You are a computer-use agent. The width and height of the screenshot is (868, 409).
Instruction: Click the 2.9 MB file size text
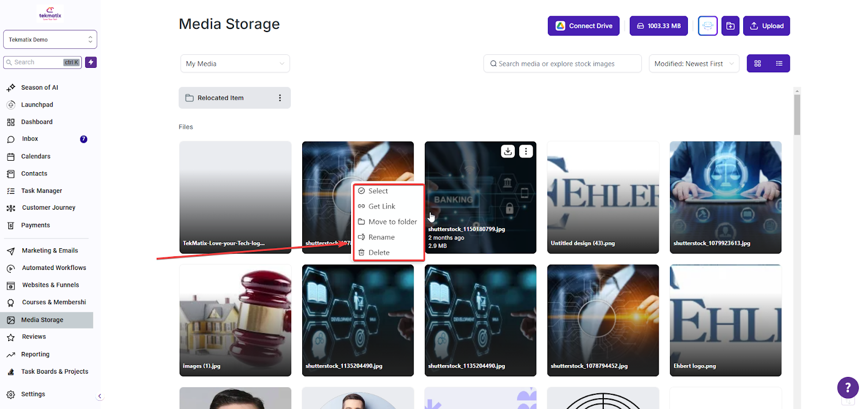click(437, 246)
